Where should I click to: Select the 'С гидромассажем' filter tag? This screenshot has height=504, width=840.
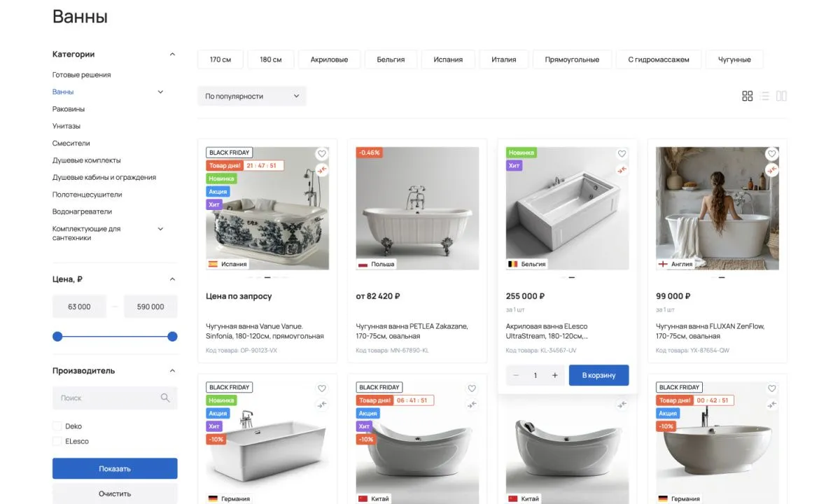(x=658, y=59)
